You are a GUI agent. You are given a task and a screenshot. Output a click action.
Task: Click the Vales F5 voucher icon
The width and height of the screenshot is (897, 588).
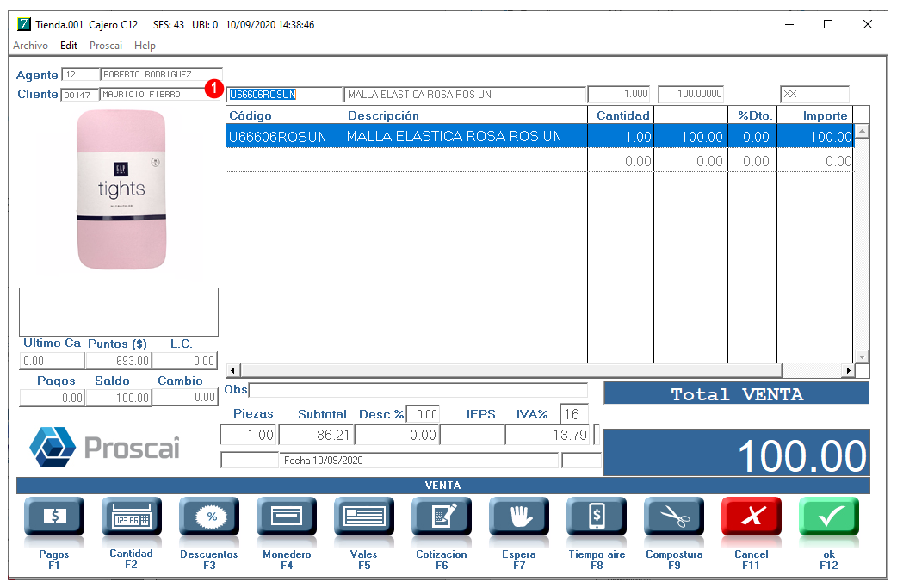(x=364, y=517)
